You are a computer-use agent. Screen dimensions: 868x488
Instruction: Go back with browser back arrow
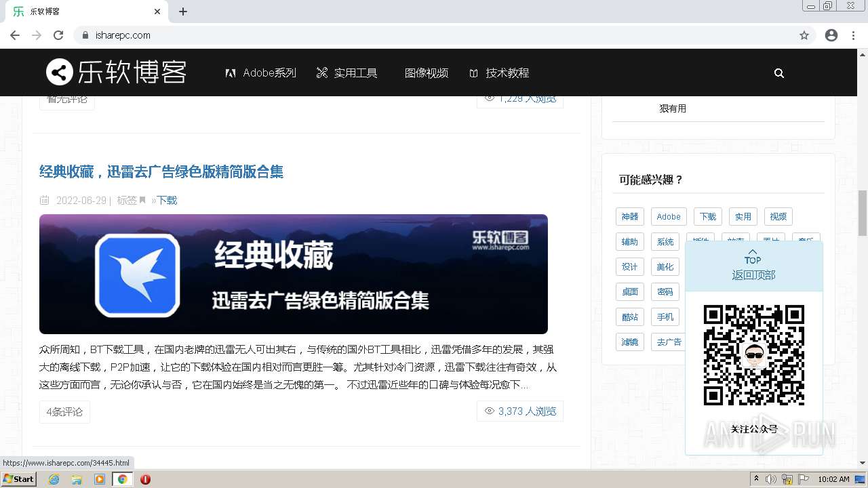click(15, 35)
